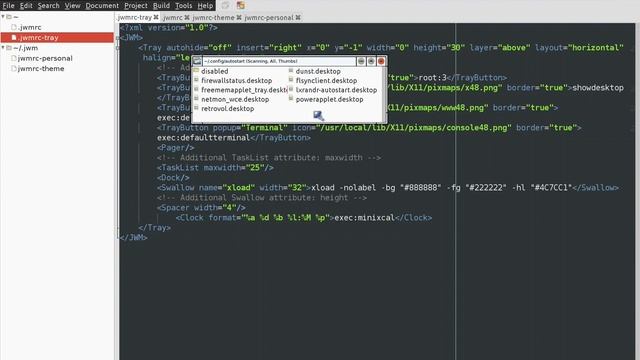Click the TaskList maxwidth line in editor

[215, 168]
